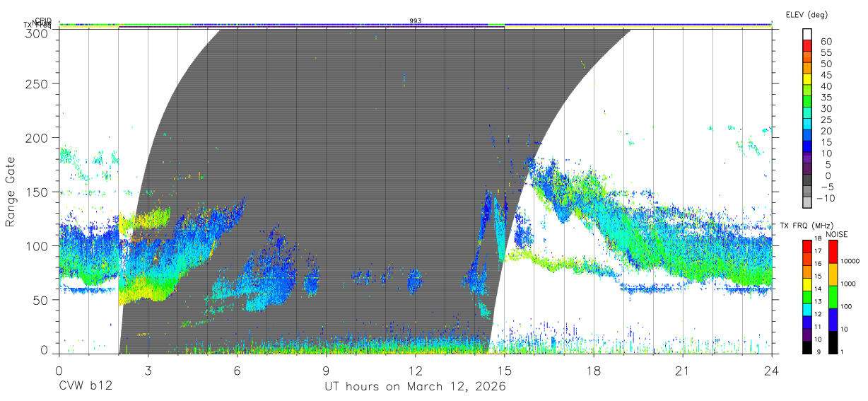Image resolution: width=868 pixels, height=401 pixels.
Task: Click the '1000' label on NOISE scale
Action: point(848,284)
